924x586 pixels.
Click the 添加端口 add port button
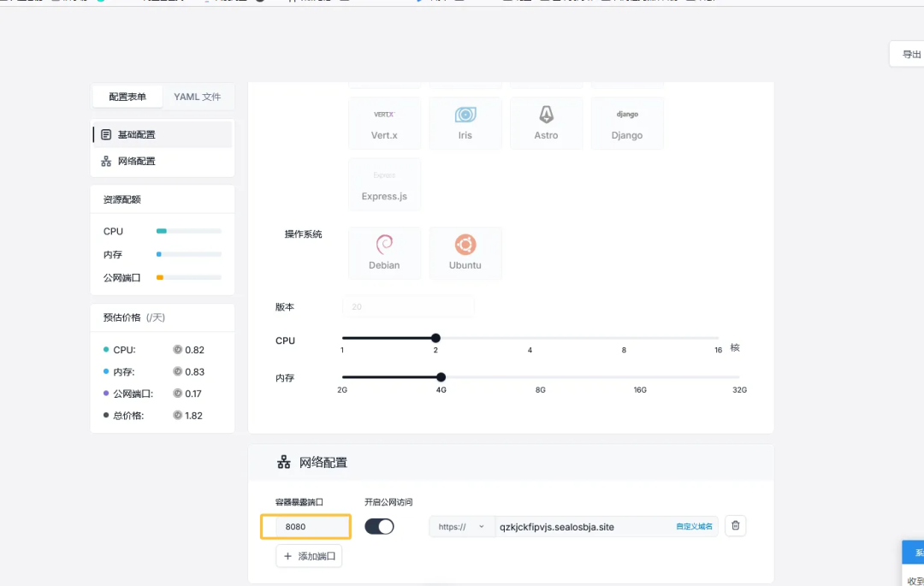tap(308, 555)
